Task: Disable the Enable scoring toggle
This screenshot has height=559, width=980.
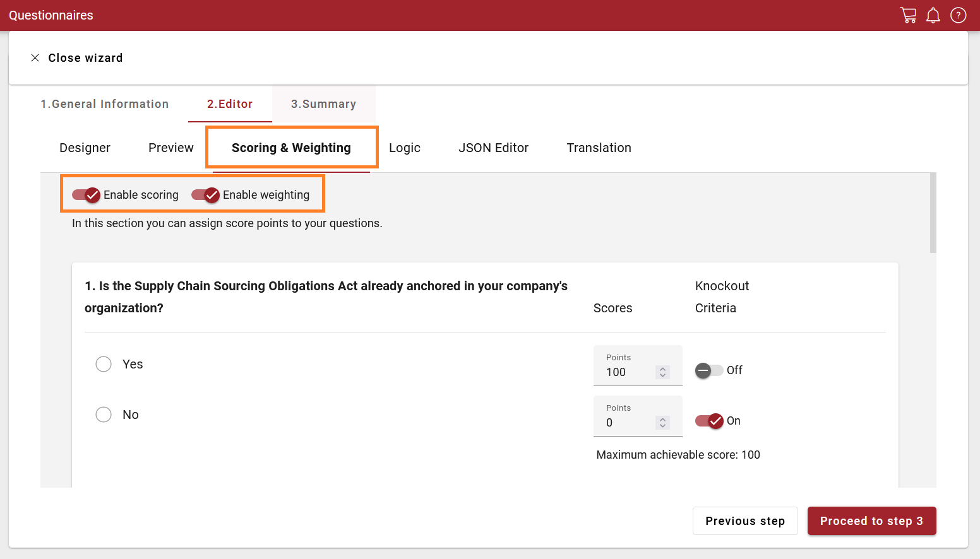Action: coord(86,195)
